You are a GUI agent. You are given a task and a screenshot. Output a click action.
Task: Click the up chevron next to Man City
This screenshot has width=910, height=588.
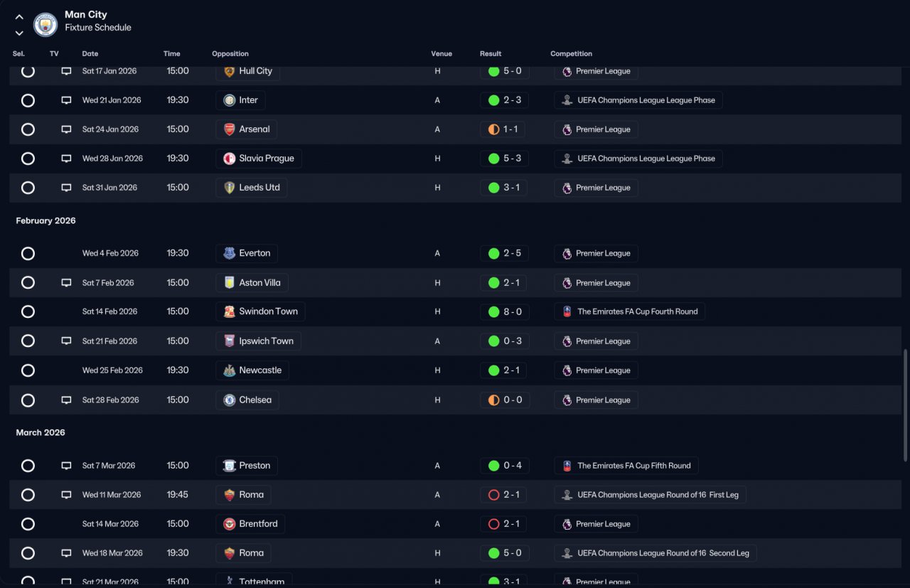point(19,17)
